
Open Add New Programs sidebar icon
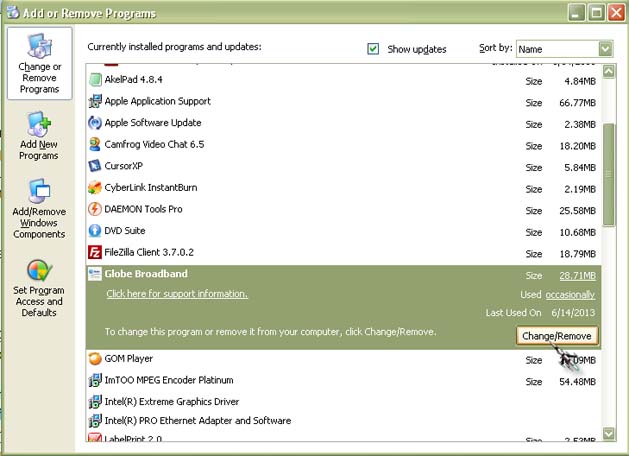[x=39, y=124]
